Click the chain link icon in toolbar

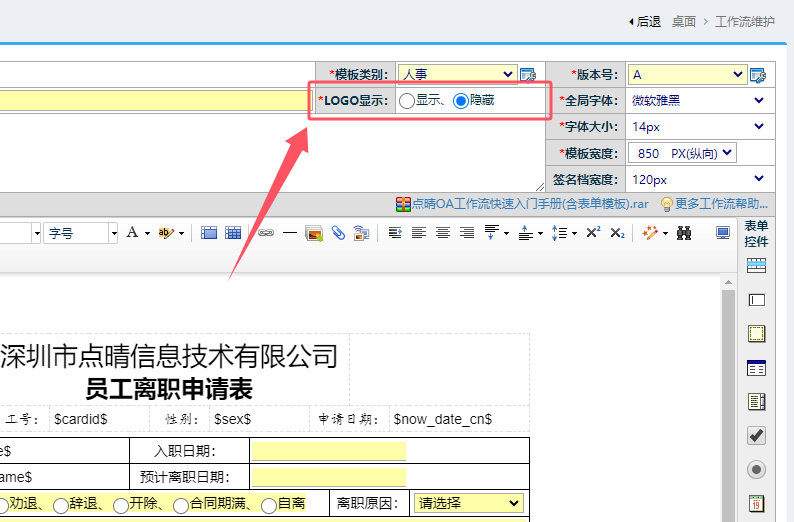point(265,233)
